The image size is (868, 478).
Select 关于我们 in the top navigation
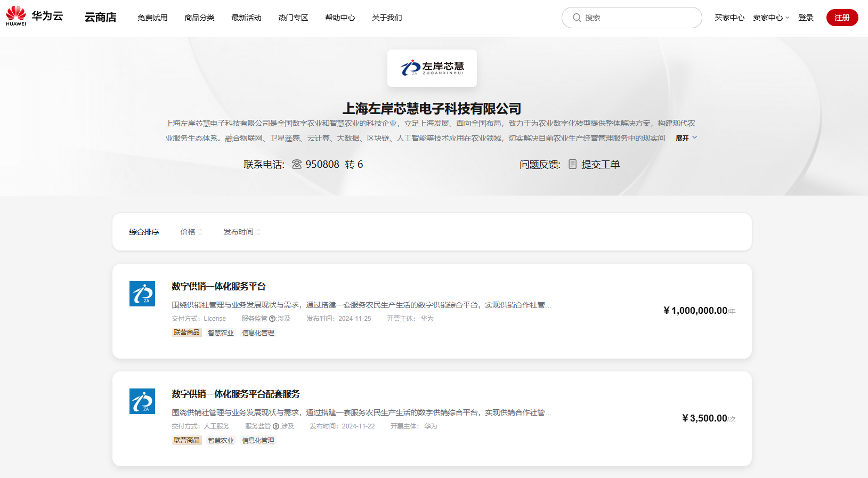click(x=387, y=18)
